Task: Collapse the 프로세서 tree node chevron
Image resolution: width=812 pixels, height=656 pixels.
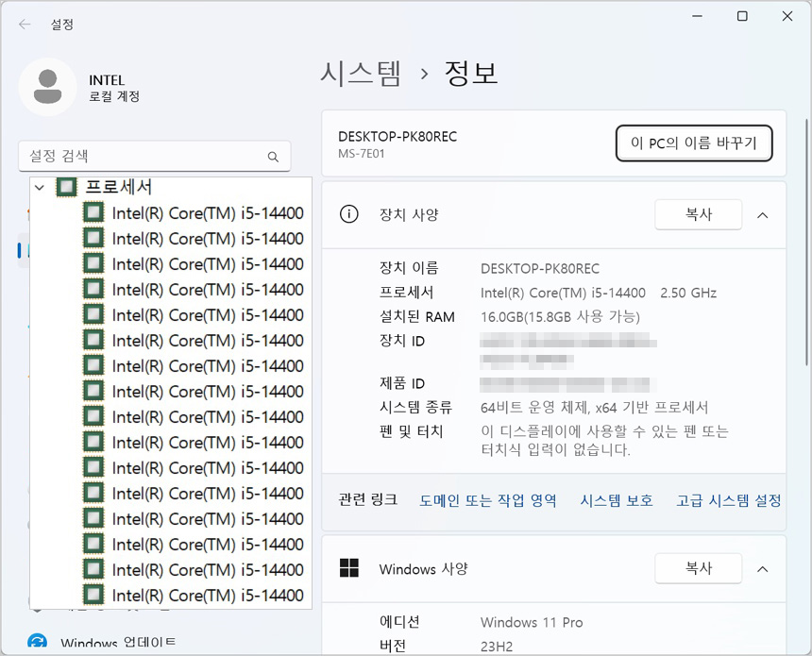Action: (40, 188)
